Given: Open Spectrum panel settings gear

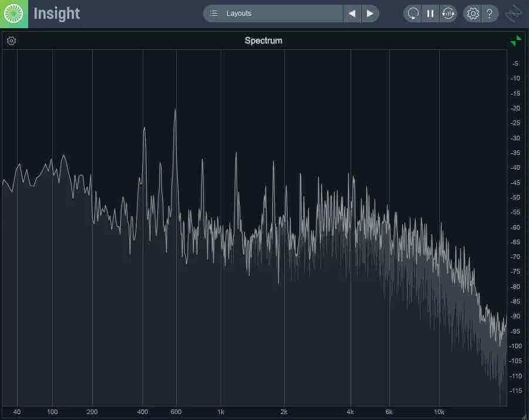Looking at the screenshot, I should (x=11, y=41).
